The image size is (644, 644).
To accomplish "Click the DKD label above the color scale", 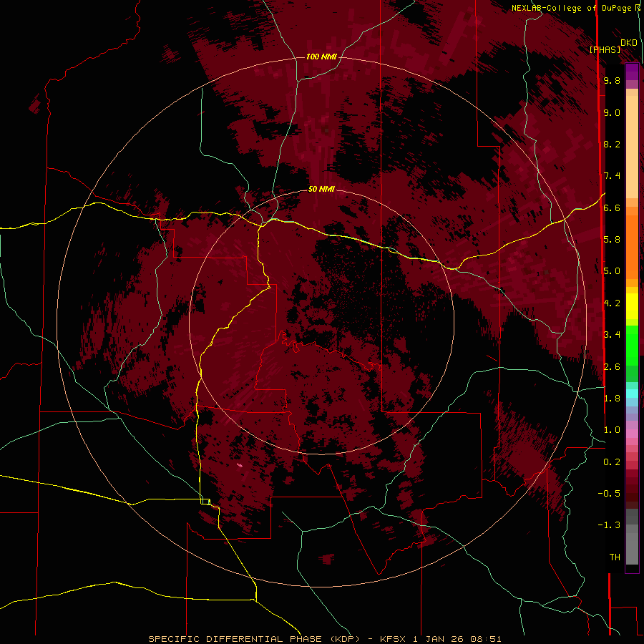I will (x=628, y=42).
